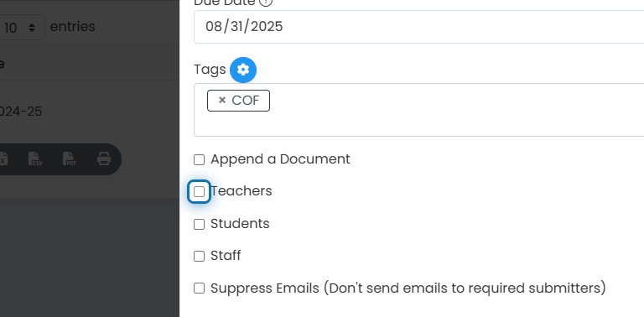This screenshot has height=317, width=644.
Task: Export table as CSV file icon
Action: coord(35,158)
